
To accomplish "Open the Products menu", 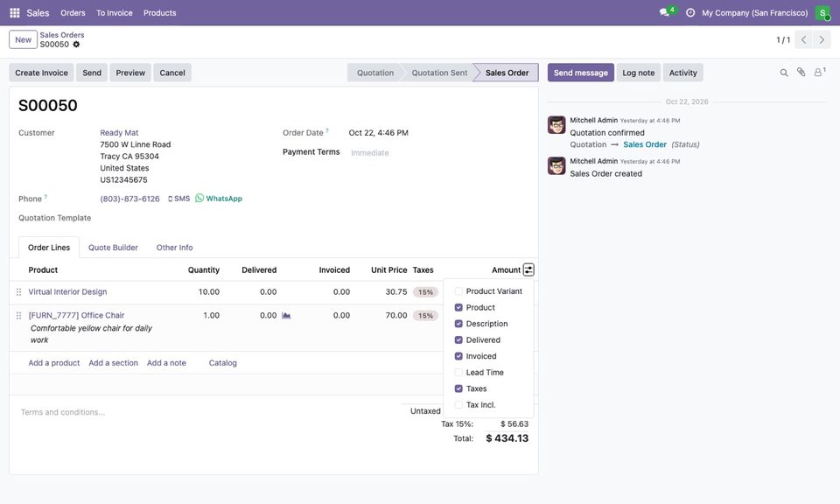I will point(159,13).
